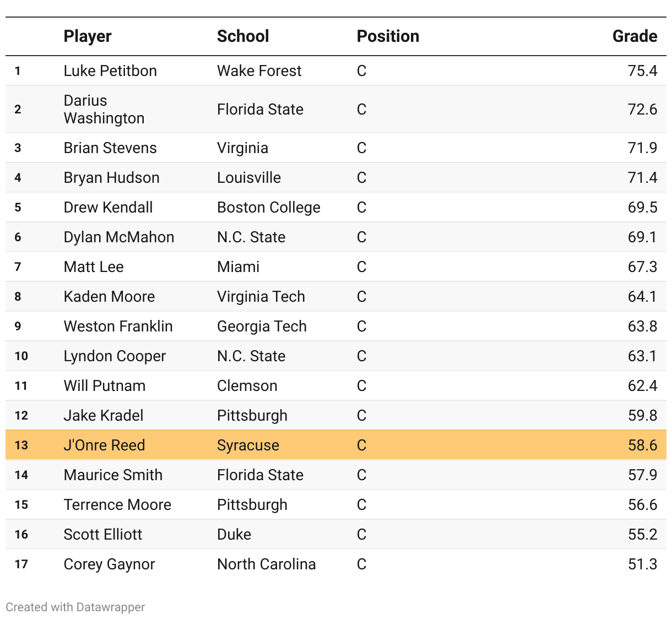This screenshot has height=620, width=672.
Task: Click the Grade column header
Action: pos(635,36)
